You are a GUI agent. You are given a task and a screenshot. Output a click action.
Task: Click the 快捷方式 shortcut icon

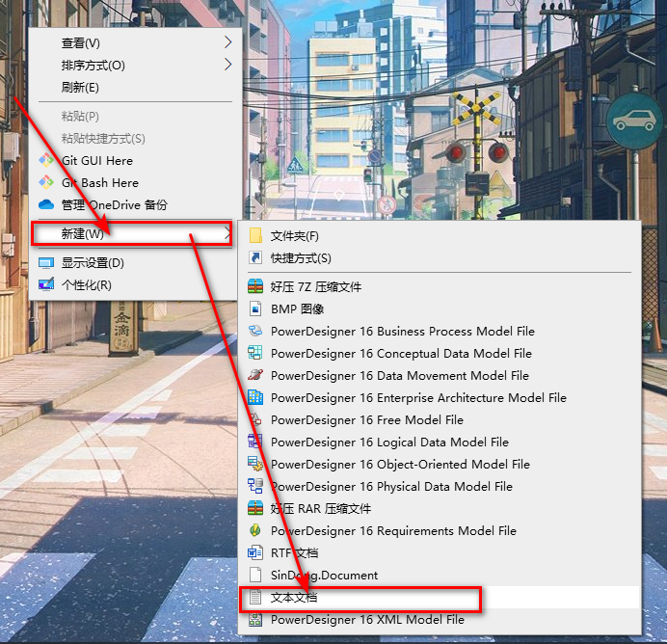(x=255, y=257)
